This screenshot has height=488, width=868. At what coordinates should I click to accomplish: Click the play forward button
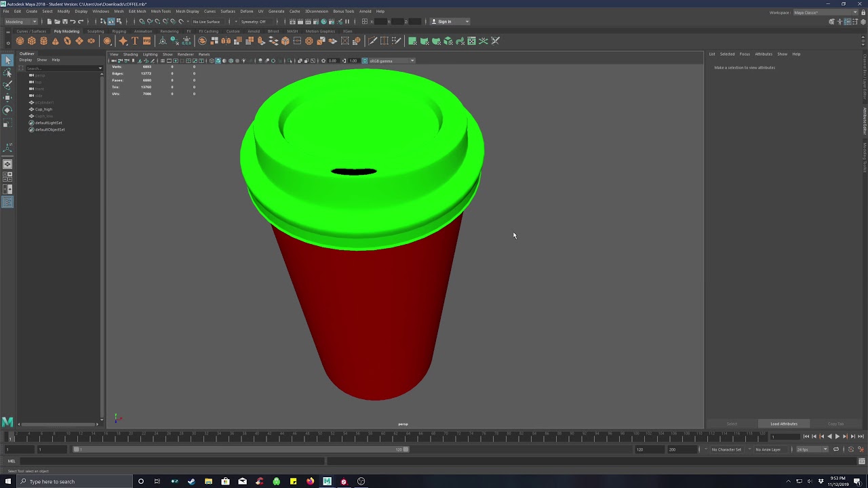tap(837, 436)
